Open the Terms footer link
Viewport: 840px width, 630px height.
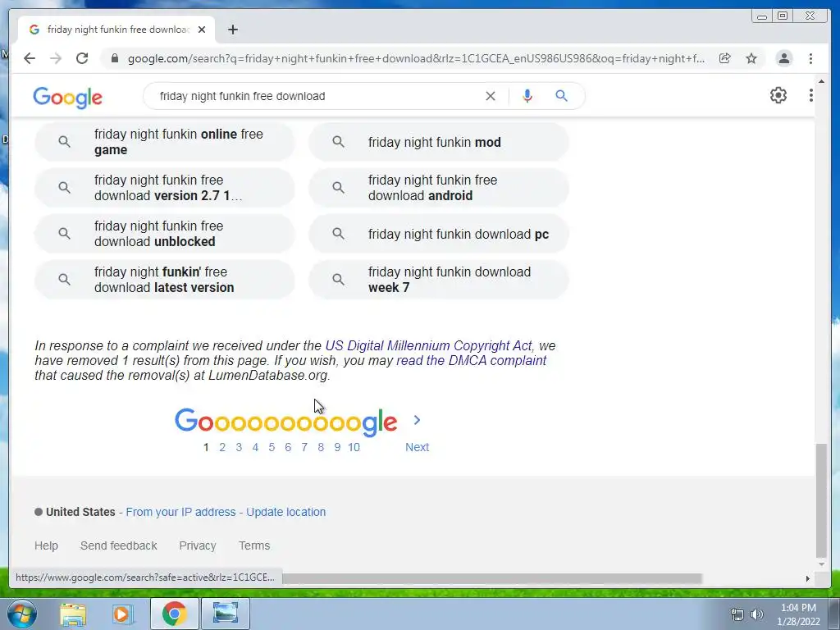coord(254,546)
